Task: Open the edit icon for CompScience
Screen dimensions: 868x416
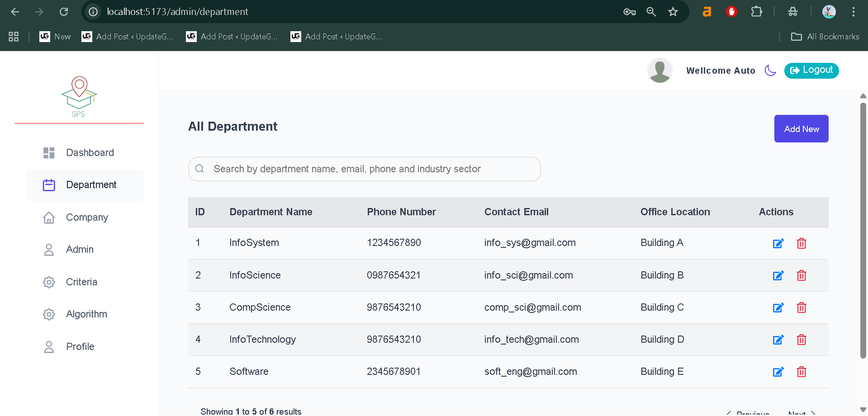Action: tap(778, 307)
